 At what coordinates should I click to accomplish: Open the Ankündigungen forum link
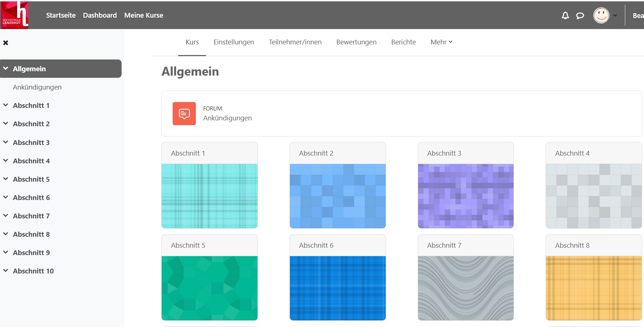point(227,118)
